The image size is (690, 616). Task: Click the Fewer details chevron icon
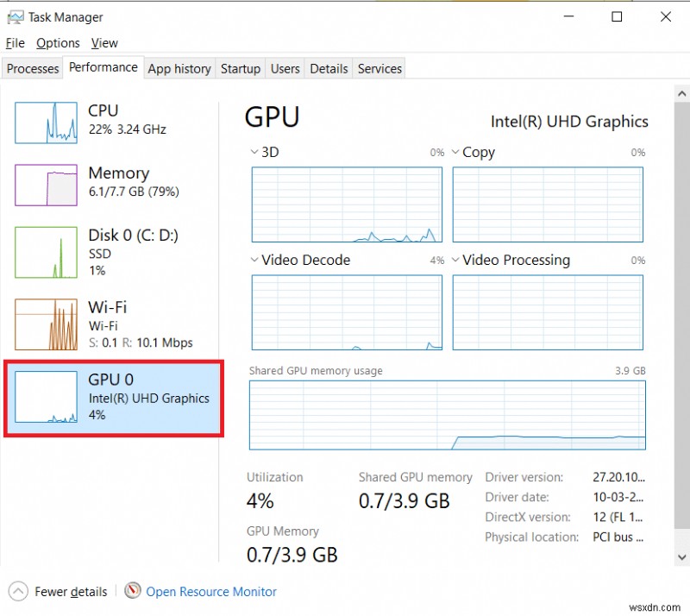(18, 591)
